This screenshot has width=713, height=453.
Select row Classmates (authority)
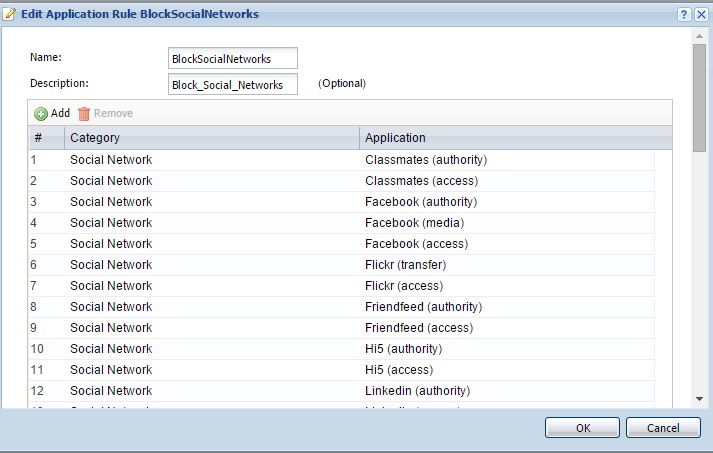pyautogui.click(x=341, y=160)
